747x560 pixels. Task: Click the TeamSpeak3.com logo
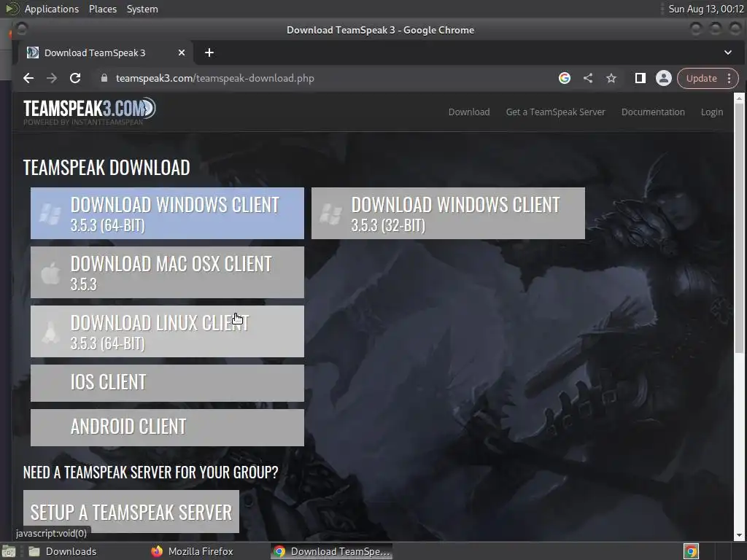pos(90,112)
